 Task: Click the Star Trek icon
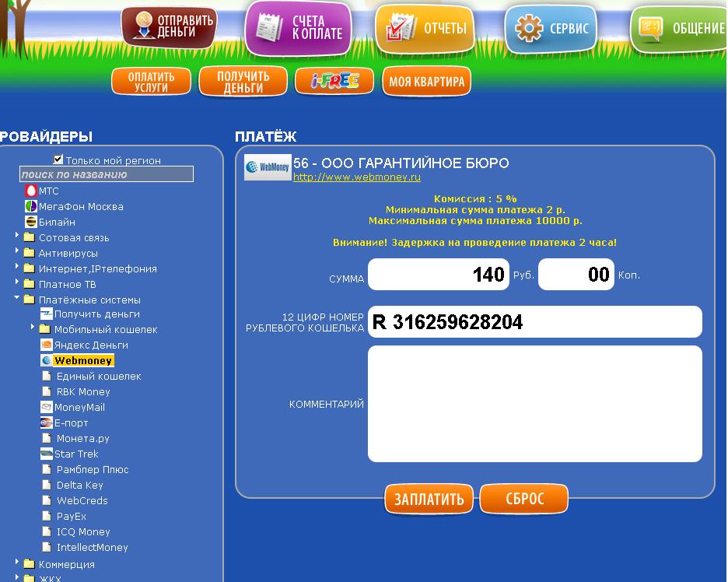(x=47, y=454)
